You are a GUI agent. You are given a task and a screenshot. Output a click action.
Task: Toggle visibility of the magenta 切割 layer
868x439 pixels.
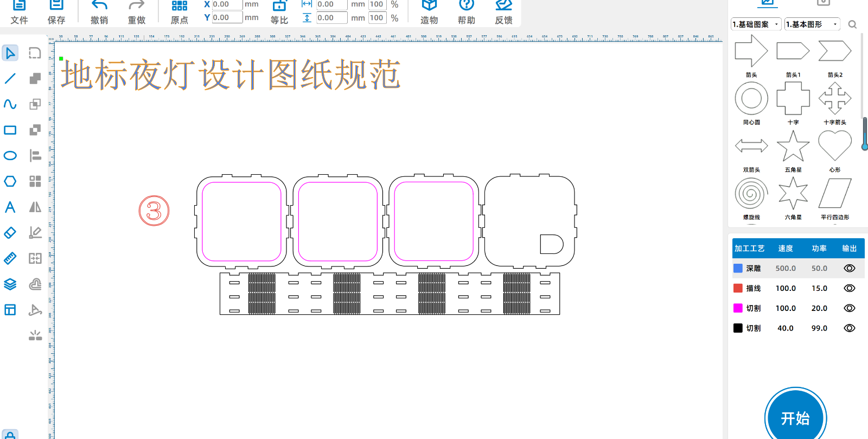850,308
